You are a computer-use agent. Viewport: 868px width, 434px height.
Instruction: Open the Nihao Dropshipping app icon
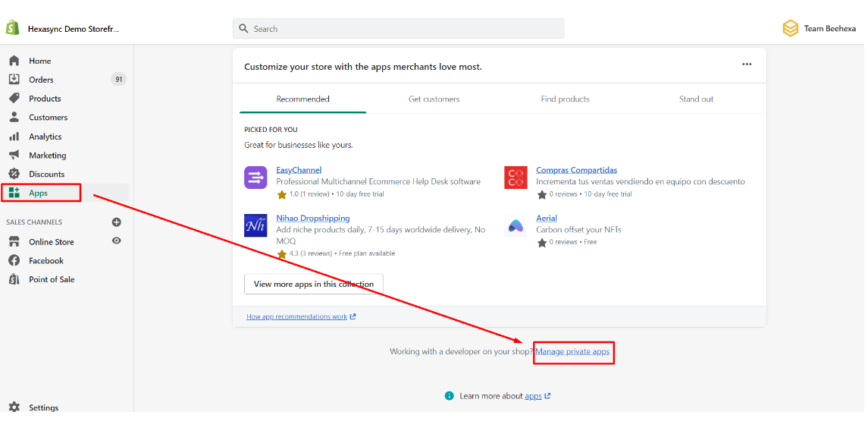(255, 225)
